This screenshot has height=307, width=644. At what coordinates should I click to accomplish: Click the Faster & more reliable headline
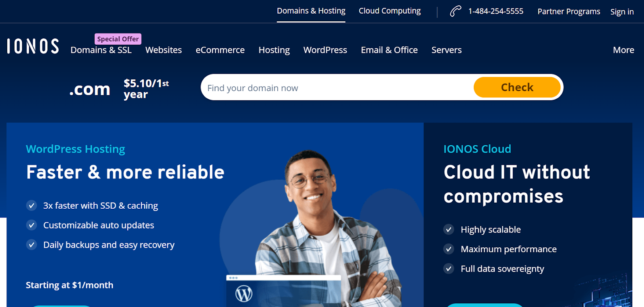(125, 172)
